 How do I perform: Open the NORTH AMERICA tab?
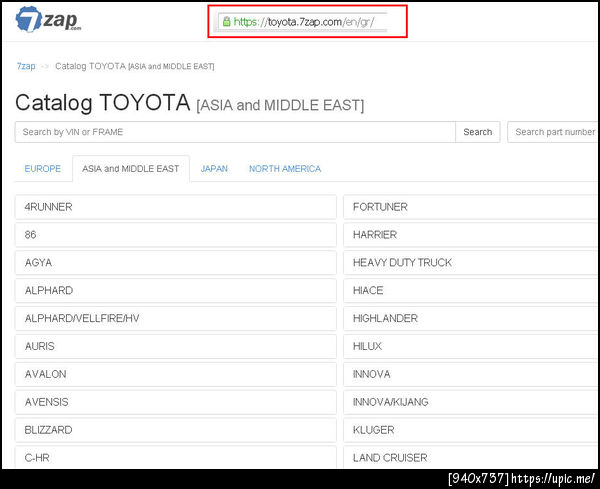point(285,169)
